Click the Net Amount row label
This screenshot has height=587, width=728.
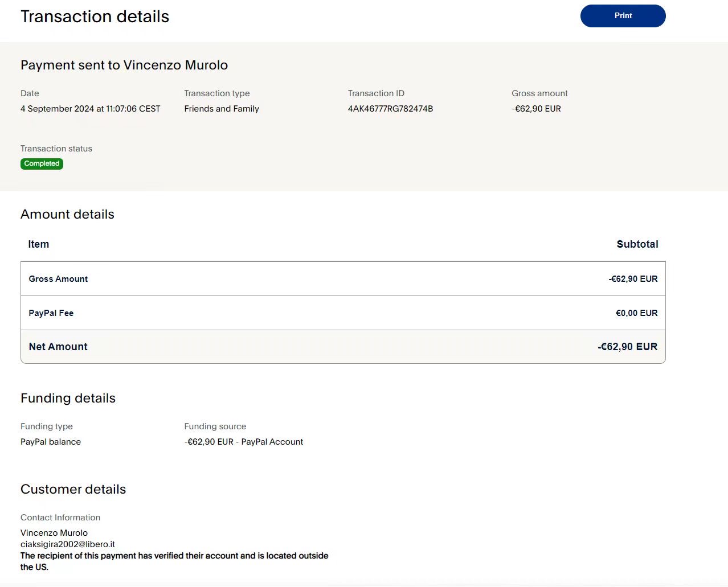click(58, 347)
